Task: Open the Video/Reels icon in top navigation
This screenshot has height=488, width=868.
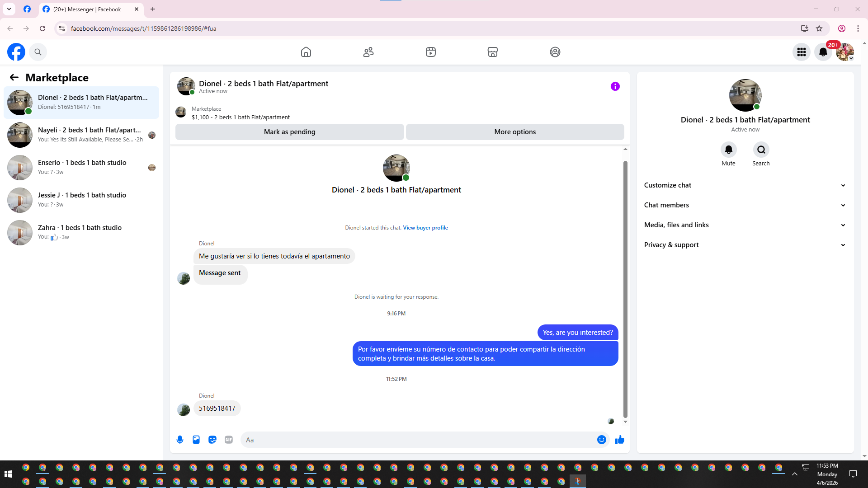Action: [x=431, y=52]
